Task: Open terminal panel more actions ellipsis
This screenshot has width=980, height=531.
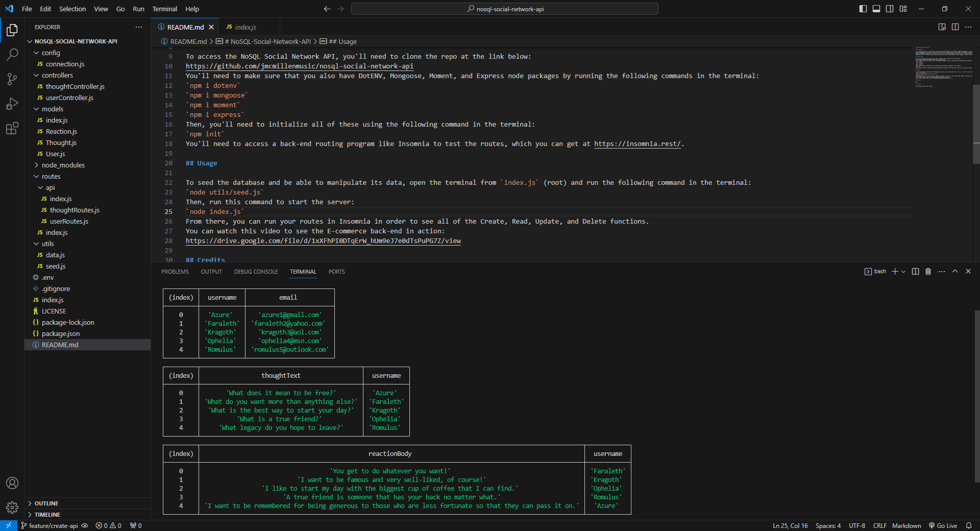Action: point(942,272)
